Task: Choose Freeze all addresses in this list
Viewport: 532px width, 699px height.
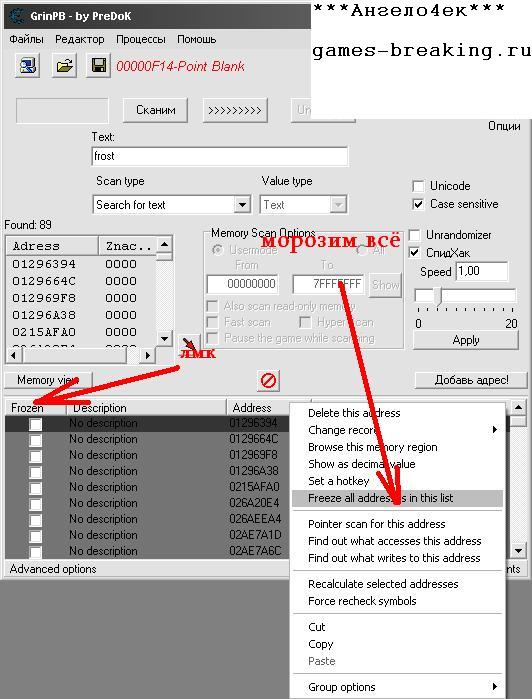Action: click(397, 498)
